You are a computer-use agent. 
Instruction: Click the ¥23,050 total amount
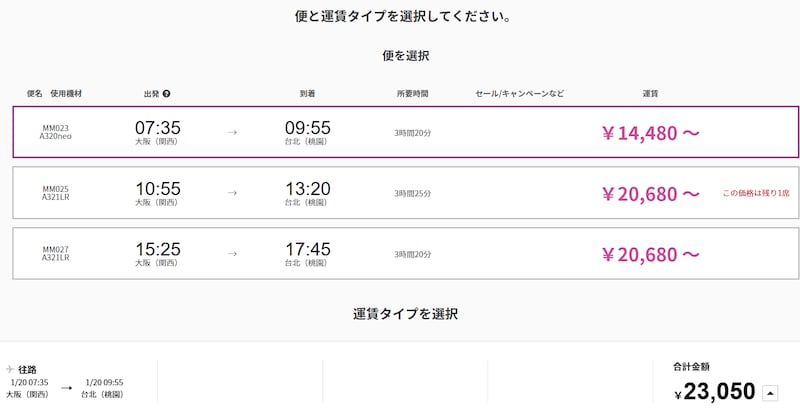click(x=714, y=393)
